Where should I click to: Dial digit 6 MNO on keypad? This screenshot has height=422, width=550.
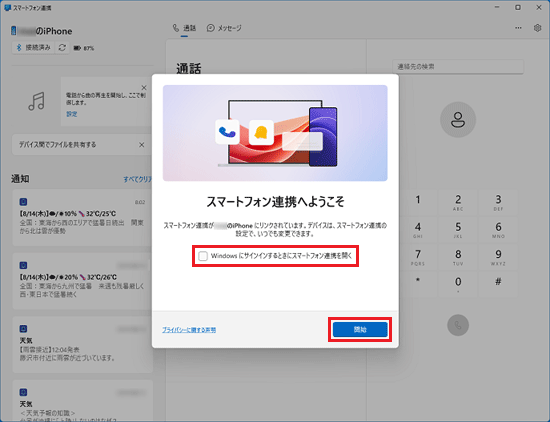point(498,230)
